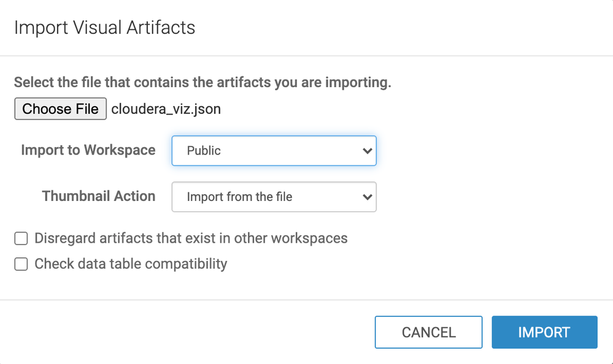The height and width of the screenshot is (364, 613).
Task: Click the "Import Visual Artifacts" dialog title
Action: coord(104,28)
